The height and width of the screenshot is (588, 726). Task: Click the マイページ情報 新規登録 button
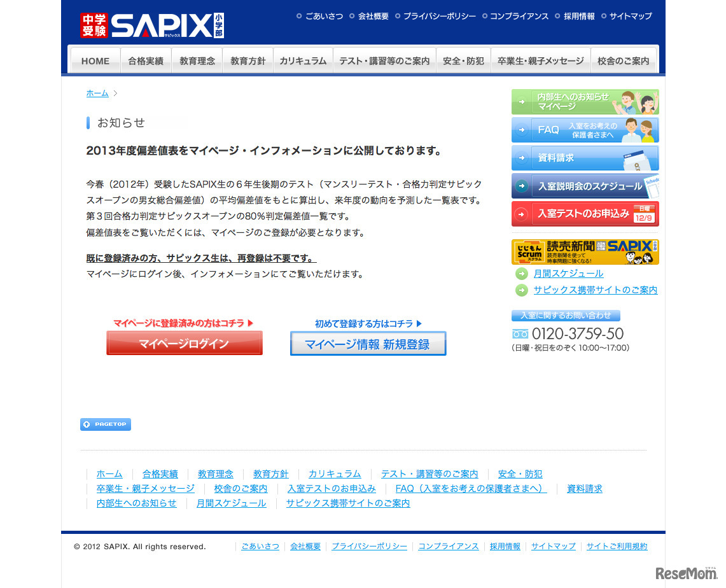pyautogui.click(x=368, y=344)
